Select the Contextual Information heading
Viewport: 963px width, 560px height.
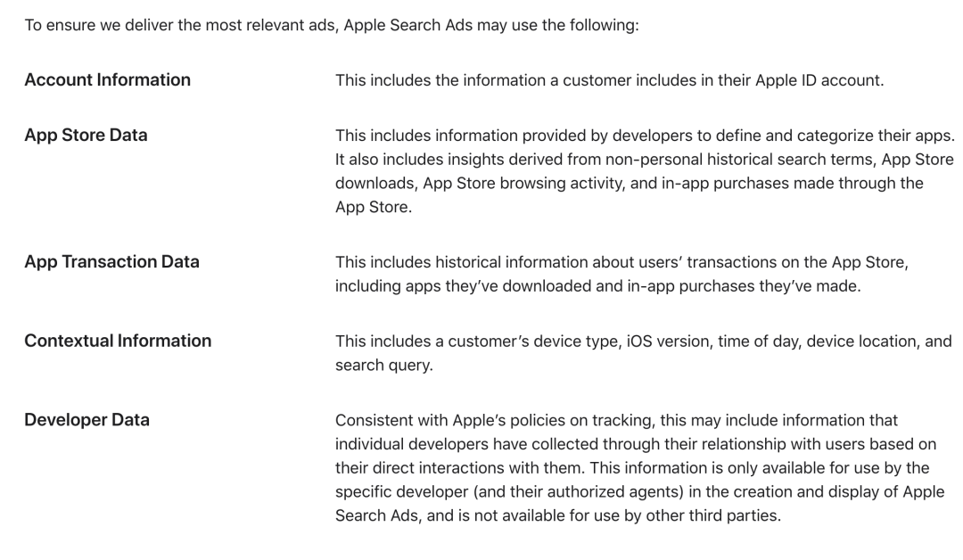pyautogui.click(x=118, y=341)
